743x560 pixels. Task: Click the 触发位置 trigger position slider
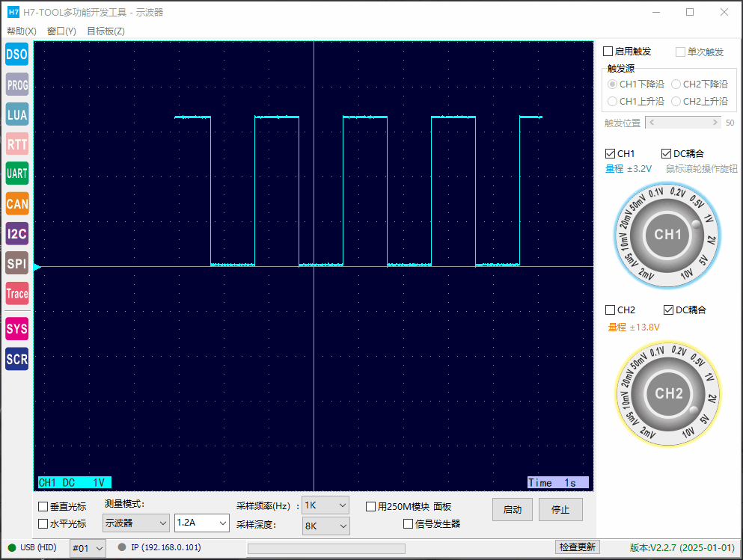(x=683, y=123)
